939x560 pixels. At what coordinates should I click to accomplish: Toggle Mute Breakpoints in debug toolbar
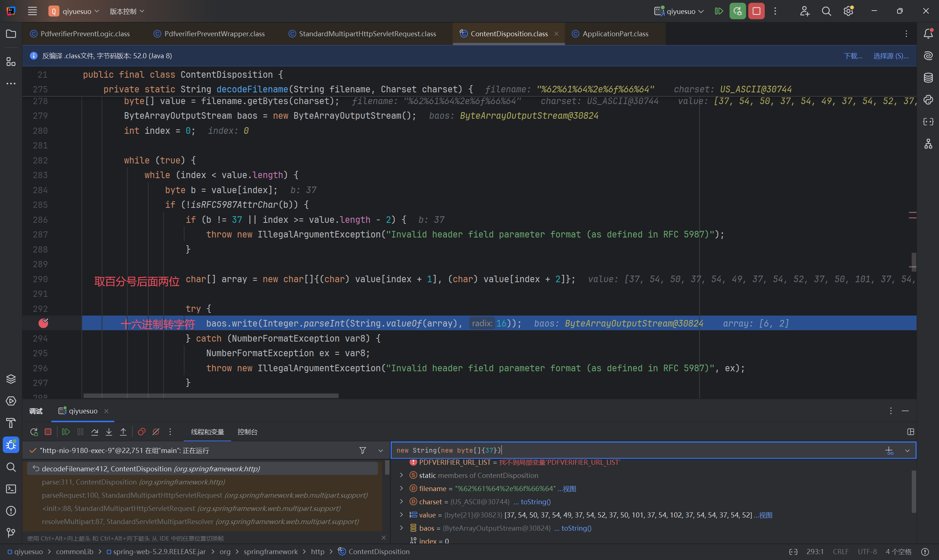pyautogui.click(x=156, y=432)
